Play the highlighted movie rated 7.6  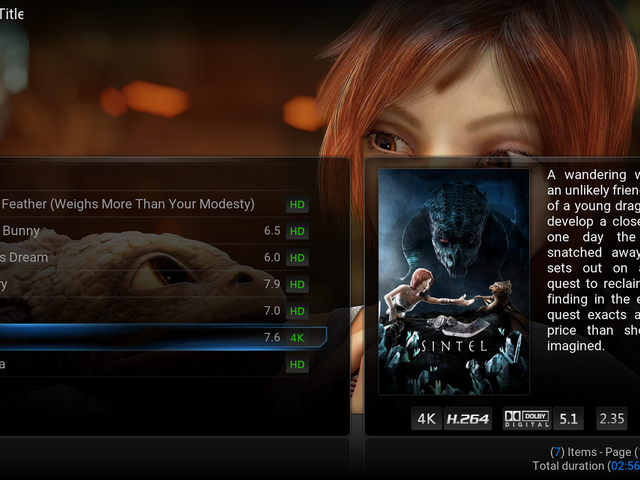(150, 338)
